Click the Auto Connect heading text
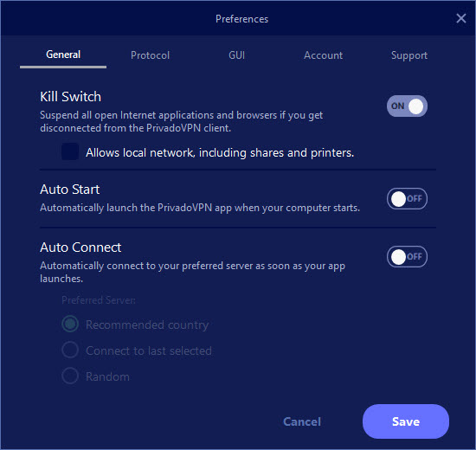 (x=80, y=247)
